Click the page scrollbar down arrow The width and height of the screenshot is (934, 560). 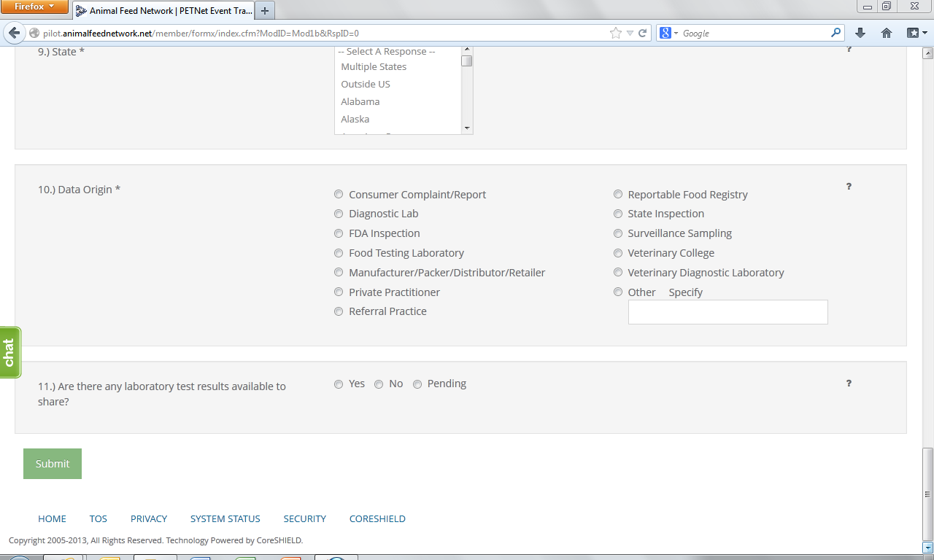928,548
